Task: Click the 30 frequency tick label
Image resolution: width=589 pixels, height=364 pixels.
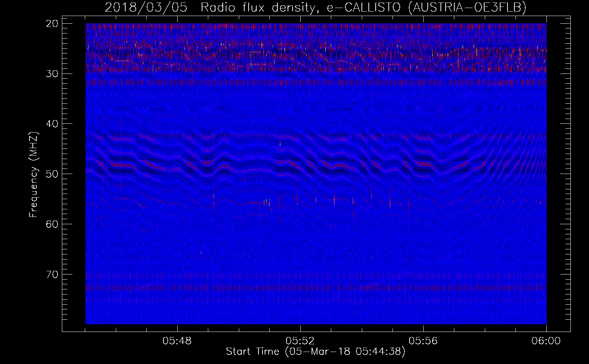Action: click(x=52, y=74)
